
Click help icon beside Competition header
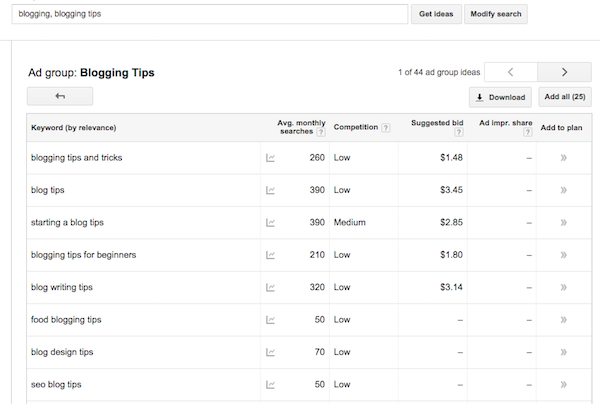coord(386,128)
